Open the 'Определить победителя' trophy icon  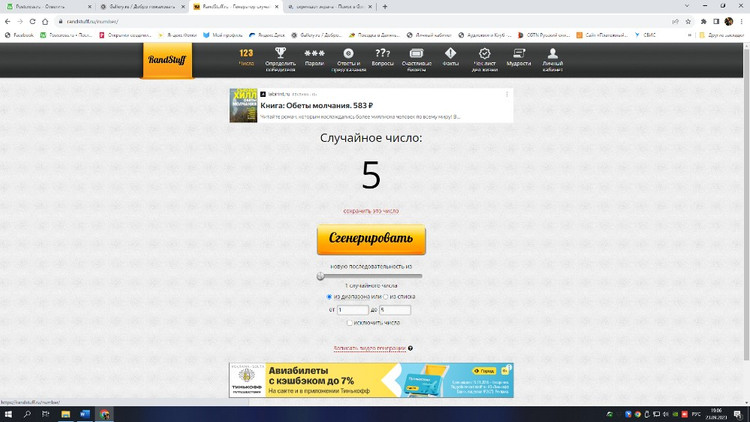(281, 58)
